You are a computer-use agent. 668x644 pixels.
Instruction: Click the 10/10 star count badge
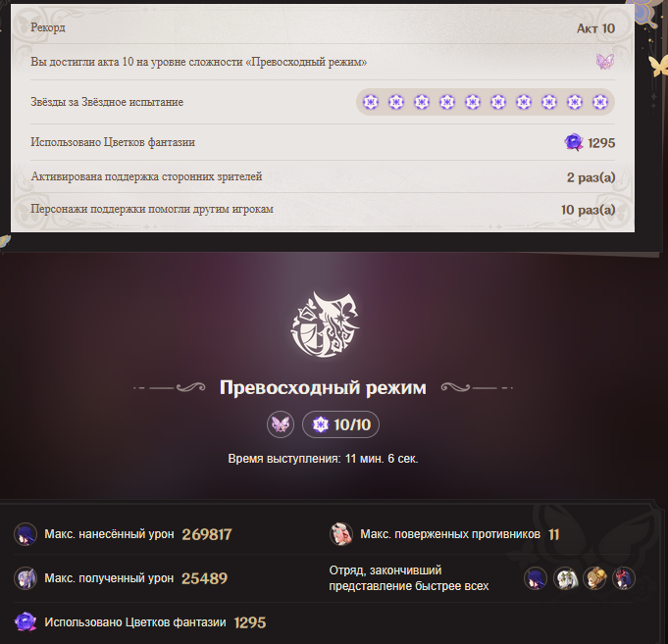(340, 424)
